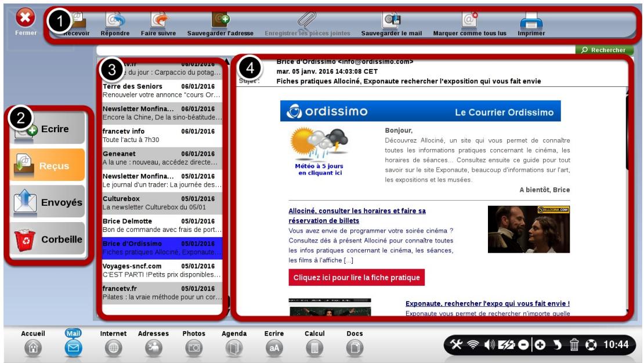Image resolution: width=644 pixels, height=363 pixels.
Task: Click the speaker volume icon
Action: (x=489, y=344)
